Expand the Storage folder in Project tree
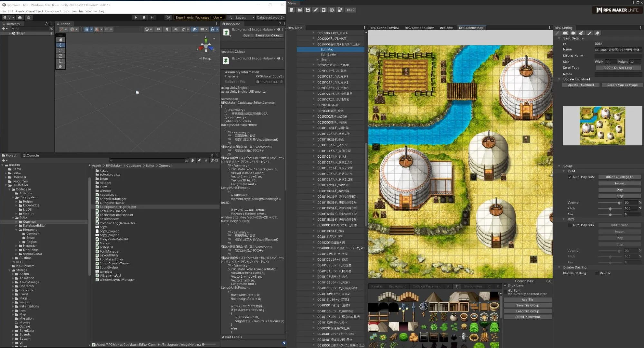 tap(10, 270)
